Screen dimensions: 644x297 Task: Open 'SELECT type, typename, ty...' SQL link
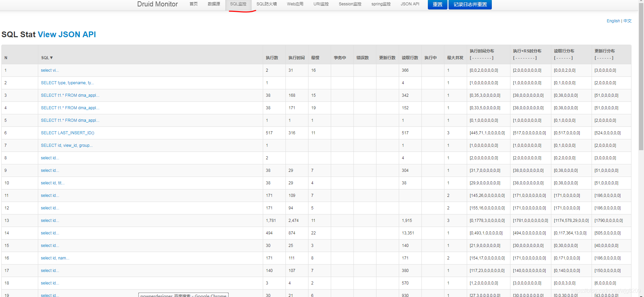tap(67, 83)
